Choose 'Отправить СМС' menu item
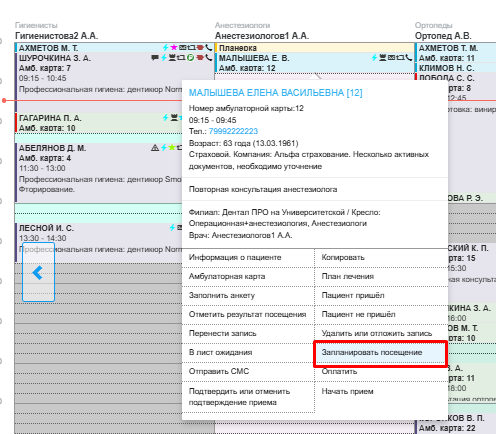 click(248, 371)
